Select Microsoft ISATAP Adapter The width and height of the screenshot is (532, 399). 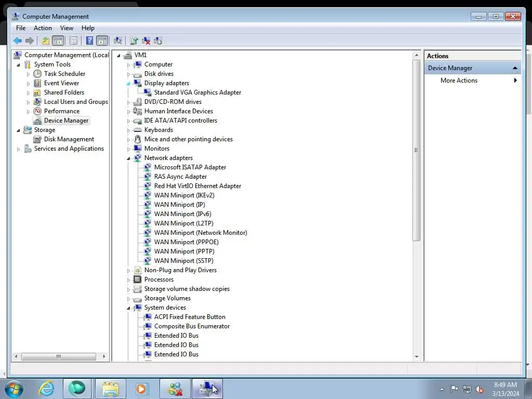(x=190, y=167)
